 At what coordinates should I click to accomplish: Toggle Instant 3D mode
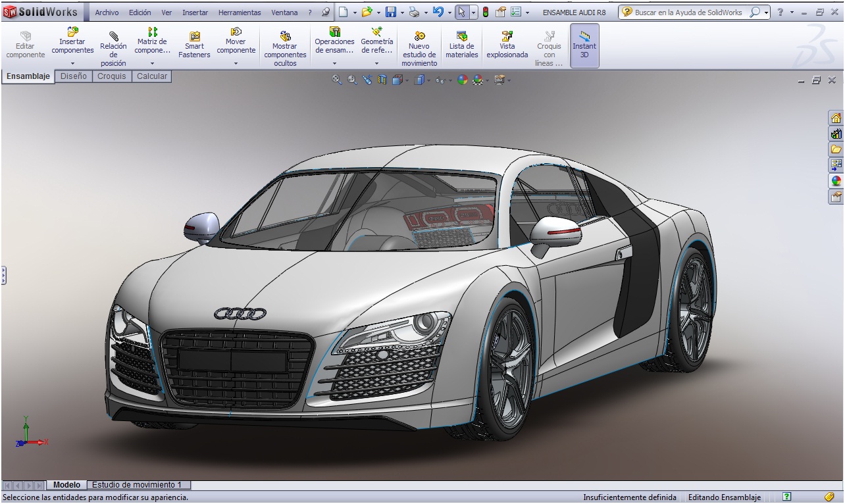584,45
